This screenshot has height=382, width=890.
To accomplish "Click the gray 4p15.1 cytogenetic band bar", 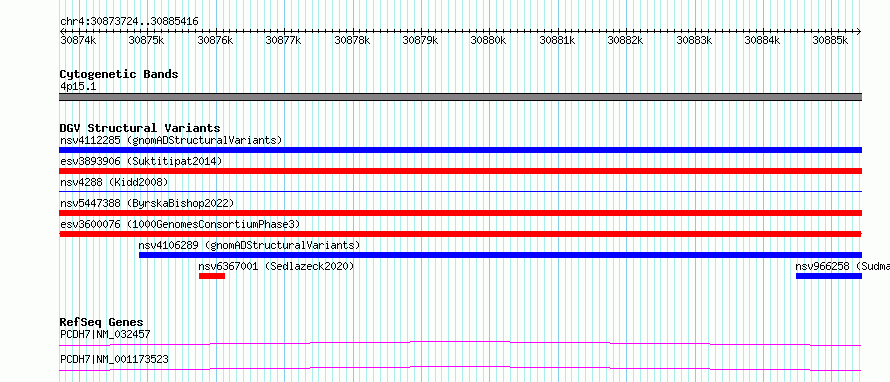I will tap(460, 97).
